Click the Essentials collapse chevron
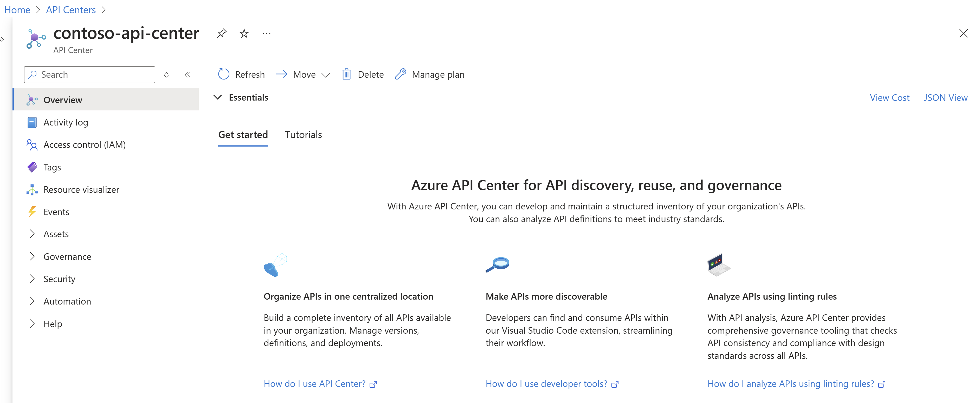Screen dimensions: 980x403 click(219, 97)
